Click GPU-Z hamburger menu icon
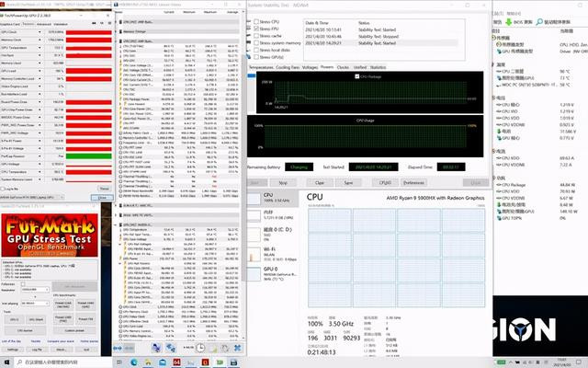This screenshot has height=368, width=588. point(109,24)
